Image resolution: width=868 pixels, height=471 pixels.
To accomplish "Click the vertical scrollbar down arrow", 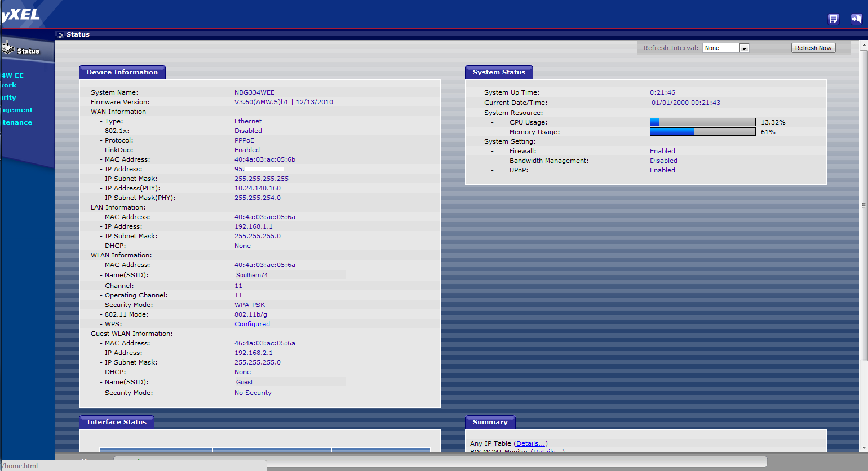I will click(863, 448).
